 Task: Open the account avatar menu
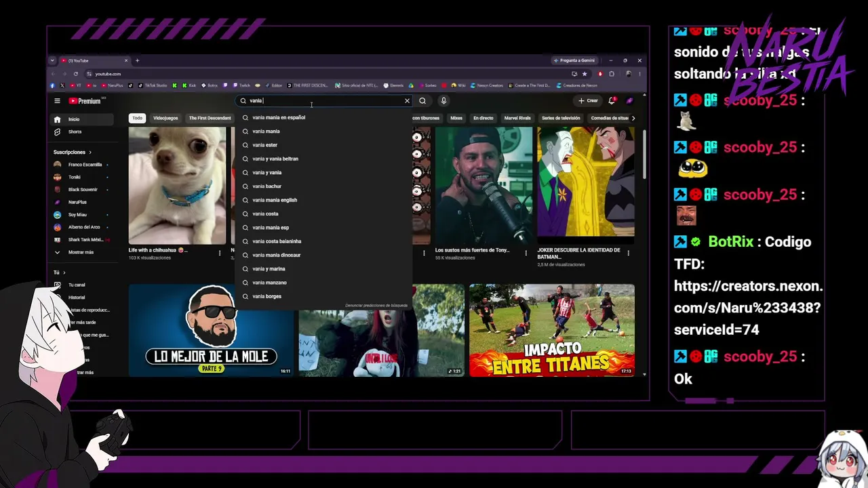[629, 101]
